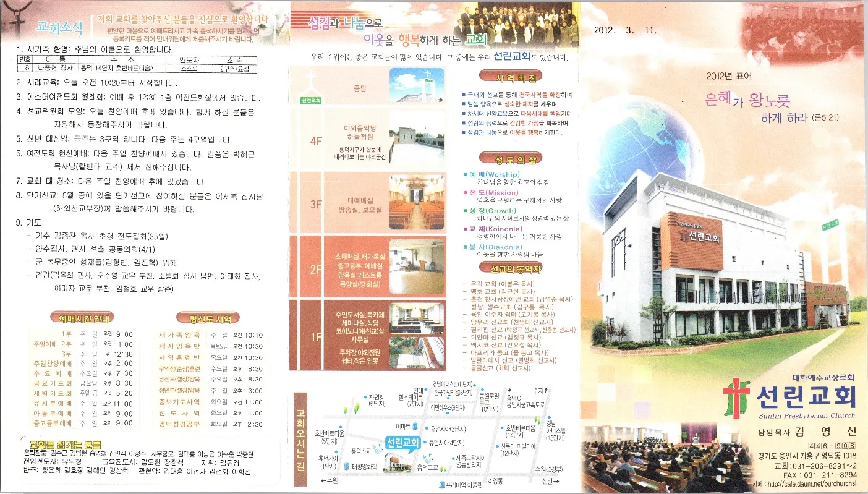Click the 2F 소예배실 room photo
868x494 pixels.
point(417,265)
